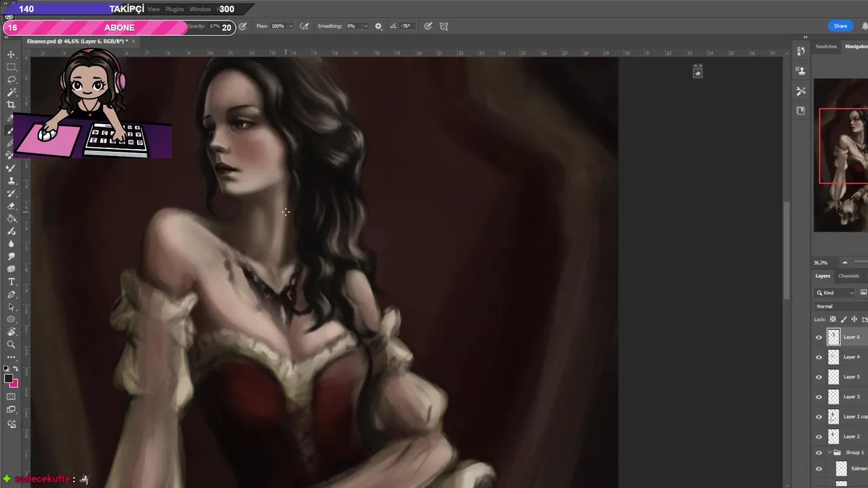Select the Blur tool

pyautogui.click(x=11, y=244)
